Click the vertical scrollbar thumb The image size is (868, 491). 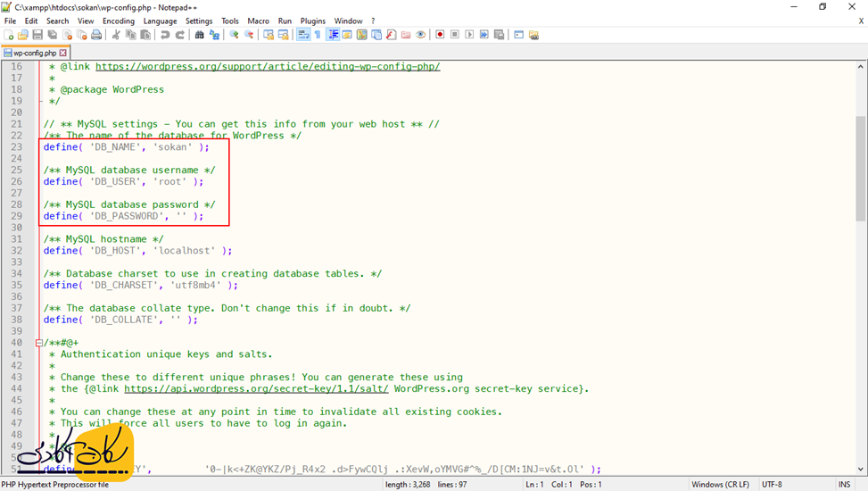(860, 168)
